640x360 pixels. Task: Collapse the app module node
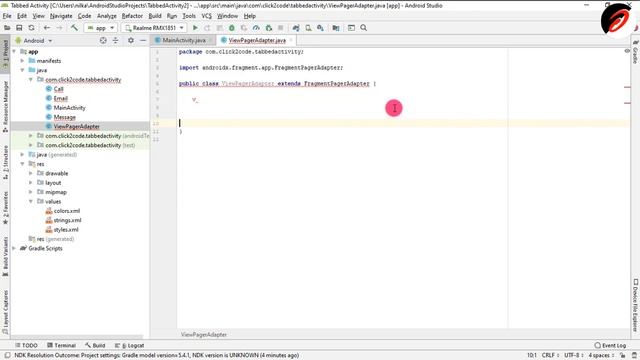click(x=15, y=51)
